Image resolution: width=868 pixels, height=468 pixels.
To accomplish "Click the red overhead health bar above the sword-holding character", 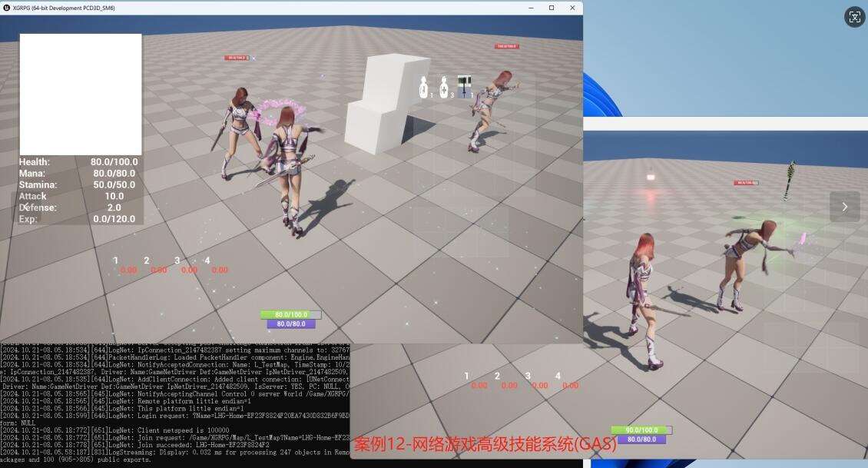I will point(237,58).
